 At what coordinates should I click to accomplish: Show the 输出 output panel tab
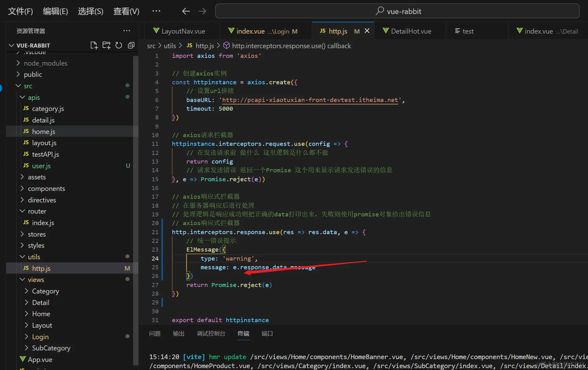click(178, 333)
